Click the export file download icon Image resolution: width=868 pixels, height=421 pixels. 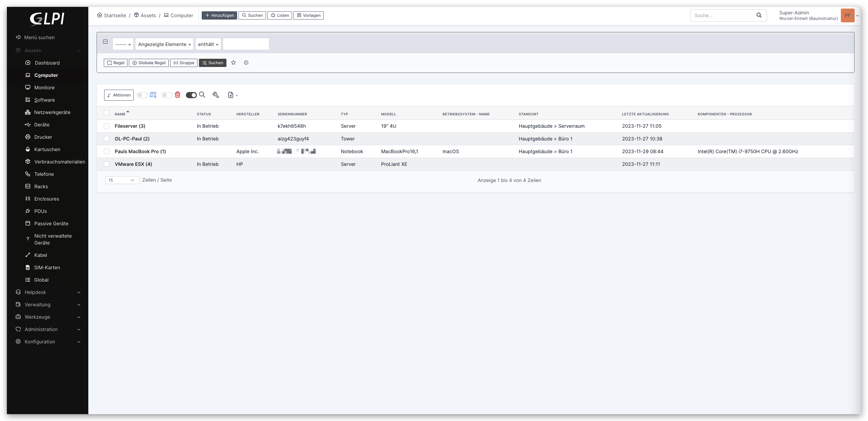coord(231,95)
